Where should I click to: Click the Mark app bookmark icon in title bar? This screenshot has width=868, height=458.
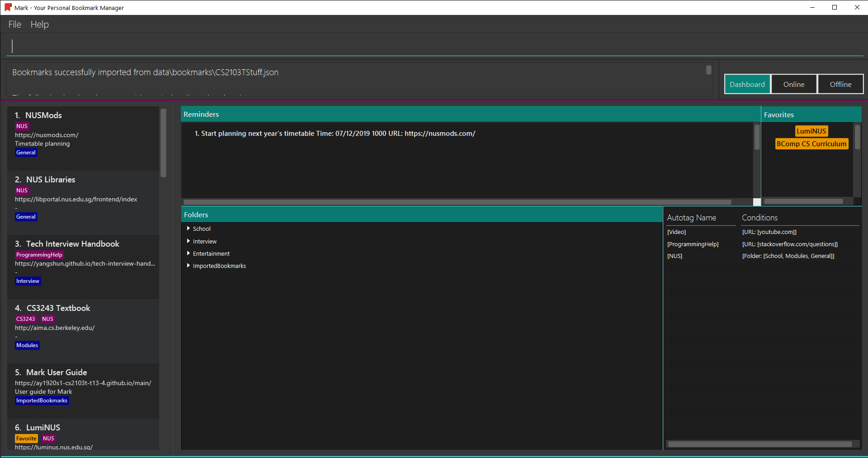click(x=8, y=7)
